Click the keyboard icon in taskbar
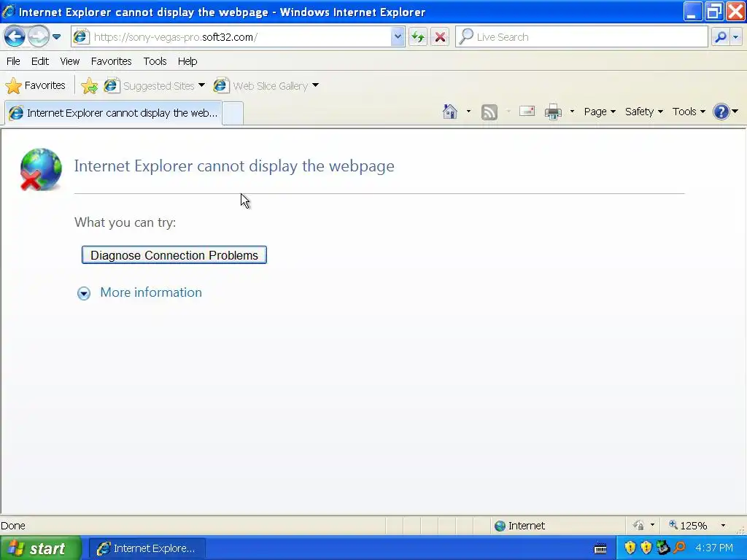This screenshot has height=560, width=747. pyautogui.click(x=600, y=548)
